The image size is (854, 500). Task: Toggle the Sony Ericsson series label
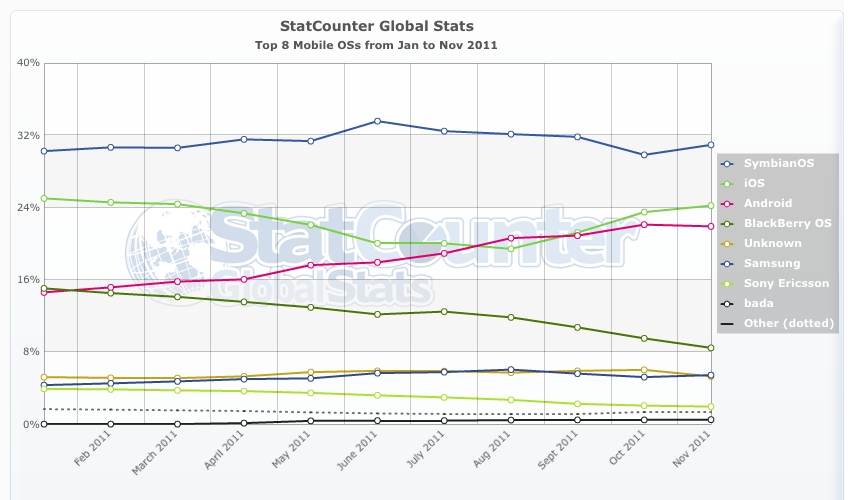click(x=787, y=283)
